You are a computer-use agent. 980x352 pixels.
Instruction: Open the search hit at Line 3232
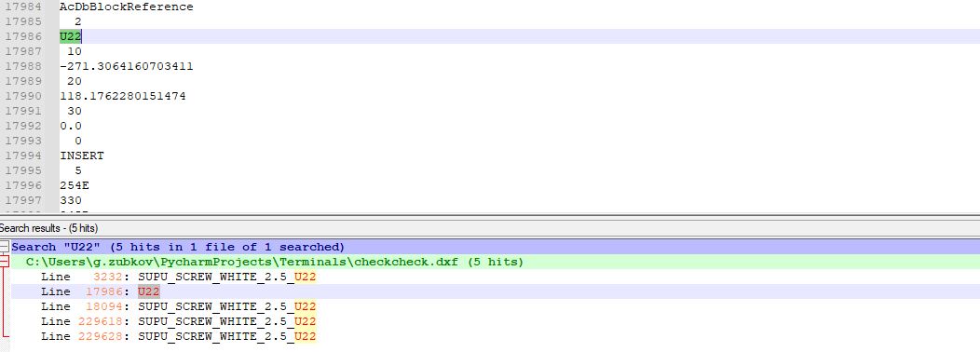click(x=179, y=277)
